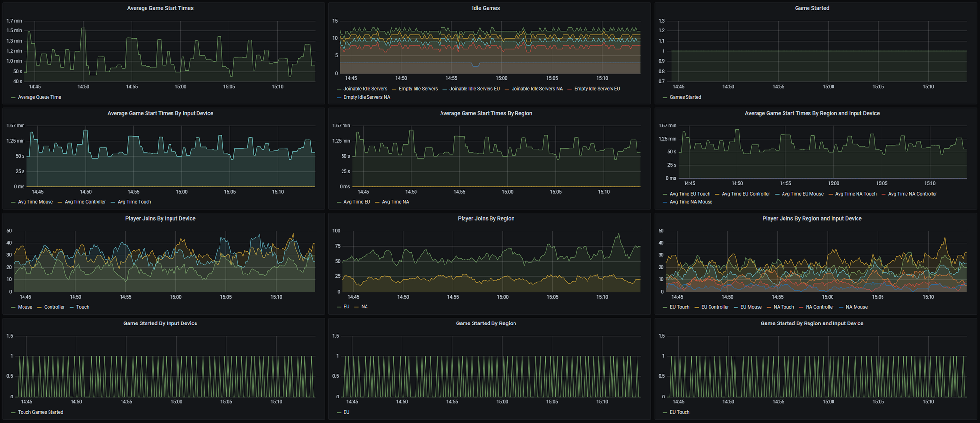Image resolution: width=980 pixels, height=423 pixels.
Task: Toggle Joinable Idle Servers NA legend entry
Action: click(x=537, y=89)
